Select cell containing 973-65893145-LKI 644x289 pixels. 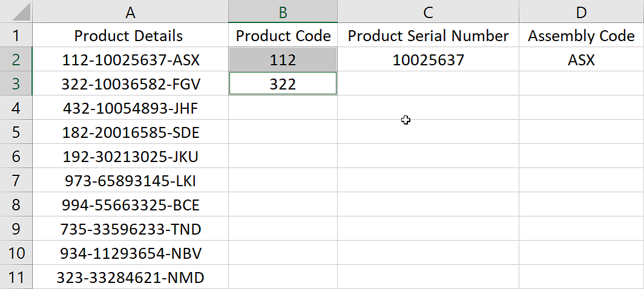[x=130, y=181]
